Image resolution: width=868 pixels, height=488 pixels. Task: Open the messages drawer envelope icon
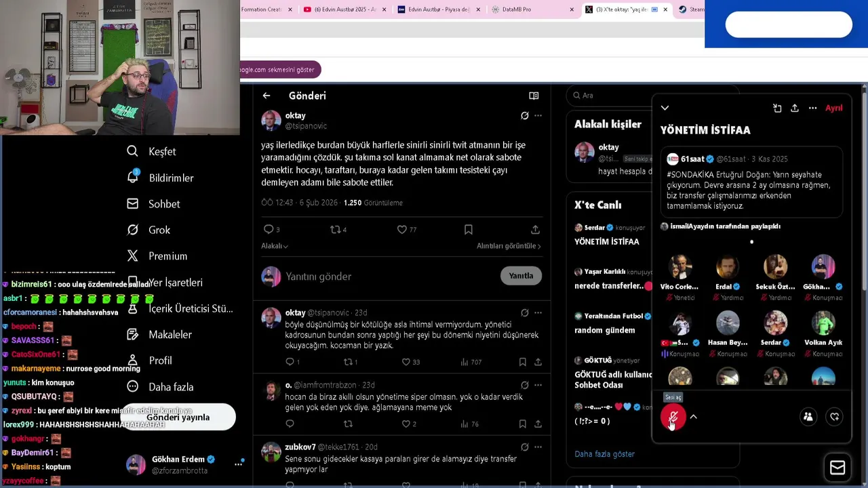837,468
